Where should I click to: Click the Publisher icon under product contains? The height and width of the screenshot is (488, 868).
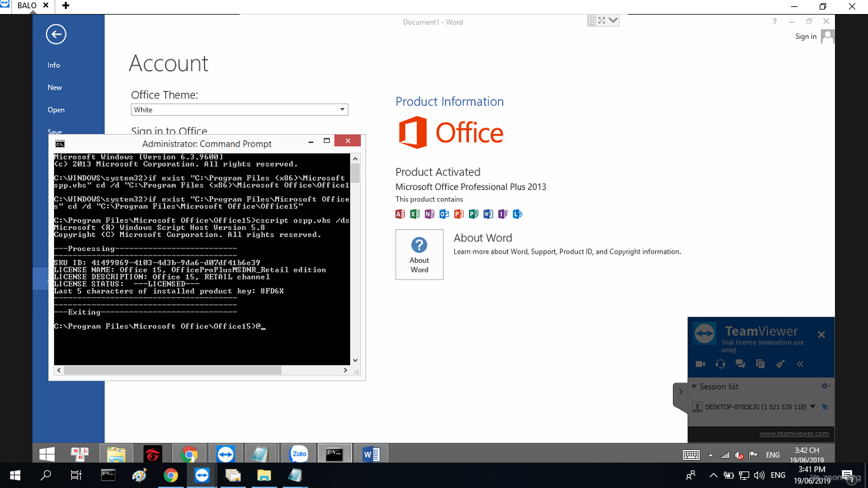[x=473, y=214]
